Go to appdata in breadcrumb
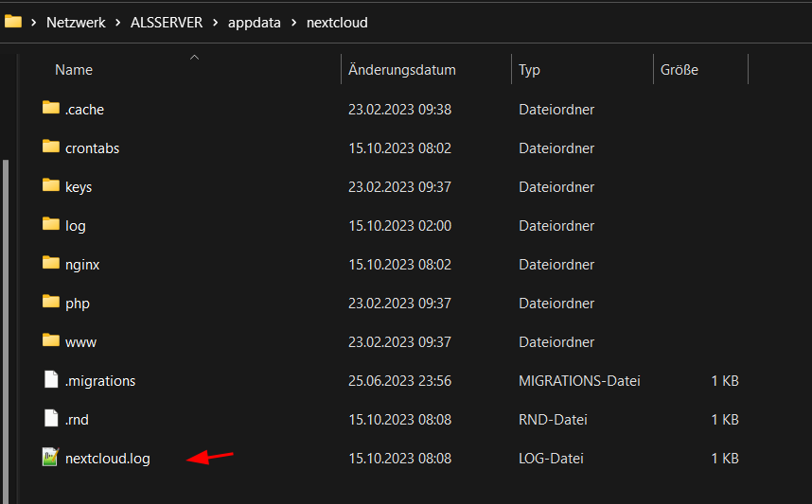Viewport: 812px width, 504px height. coord(255,23)
